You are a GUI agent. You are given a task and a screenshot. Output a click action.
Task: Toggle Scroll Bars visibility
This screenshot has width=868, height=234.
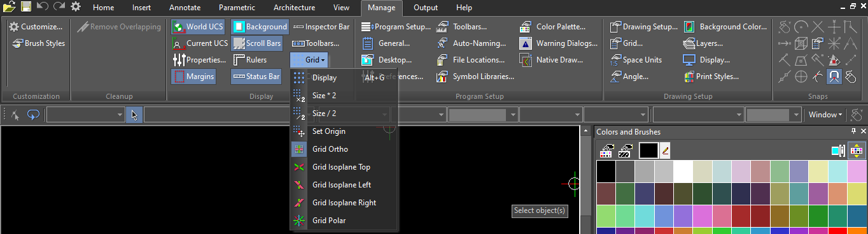pos(256,43)
